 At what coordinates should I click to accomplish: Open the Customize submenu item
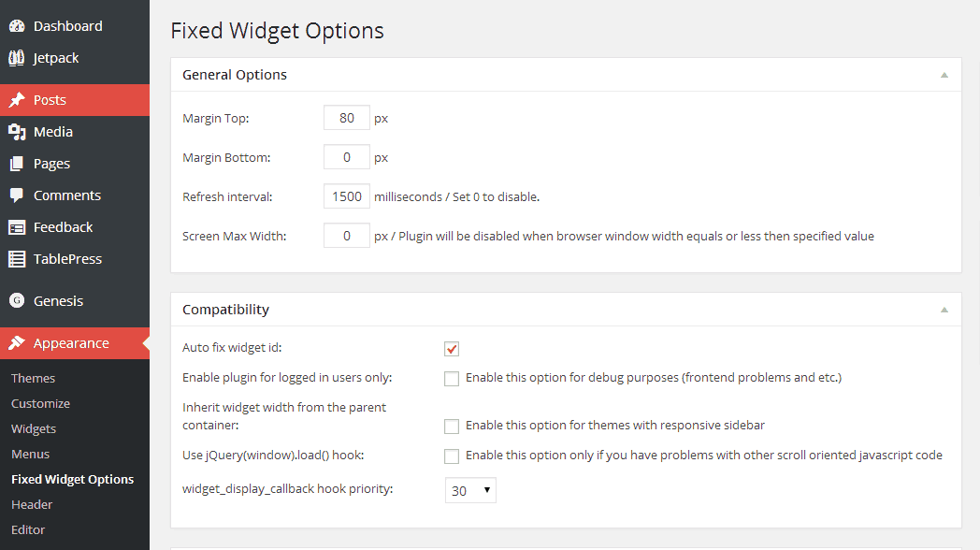[40, 403]
